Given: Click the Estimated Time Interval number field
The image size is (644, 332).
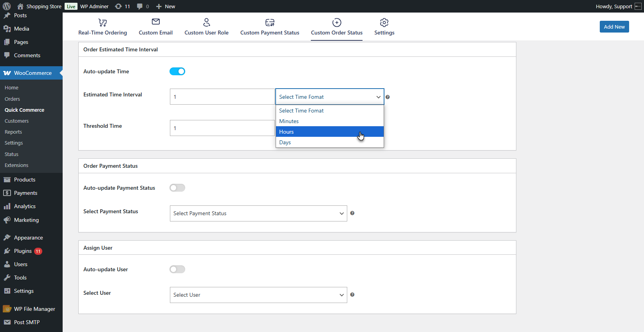Looking at the screenshot, I should point(222,97).
